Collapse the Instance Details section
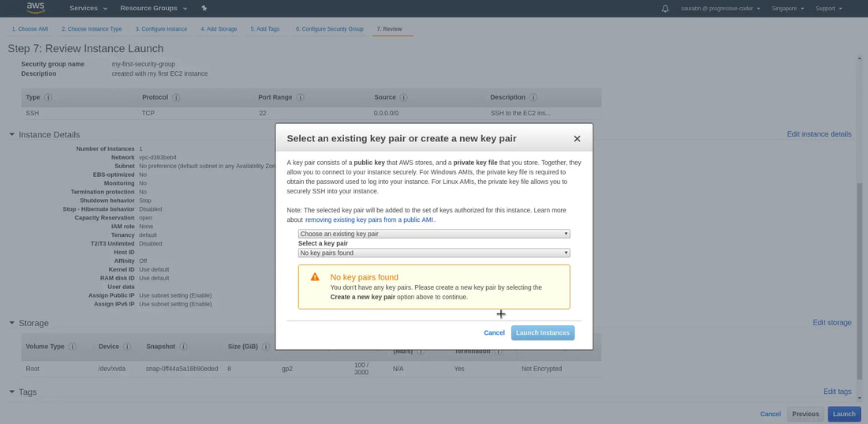This screenshot has height=424, width=868. (12, 135)
